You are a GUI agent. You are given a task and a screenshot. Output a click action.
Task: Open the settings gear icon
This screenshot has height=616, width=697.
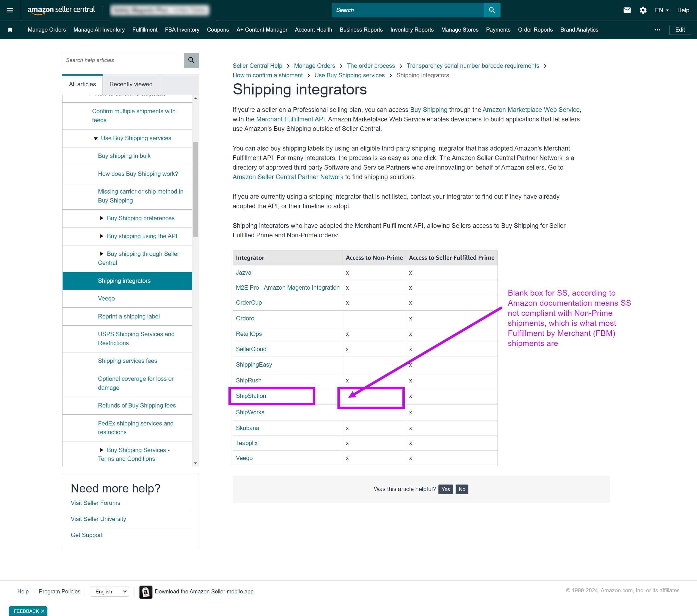point(643,10)
